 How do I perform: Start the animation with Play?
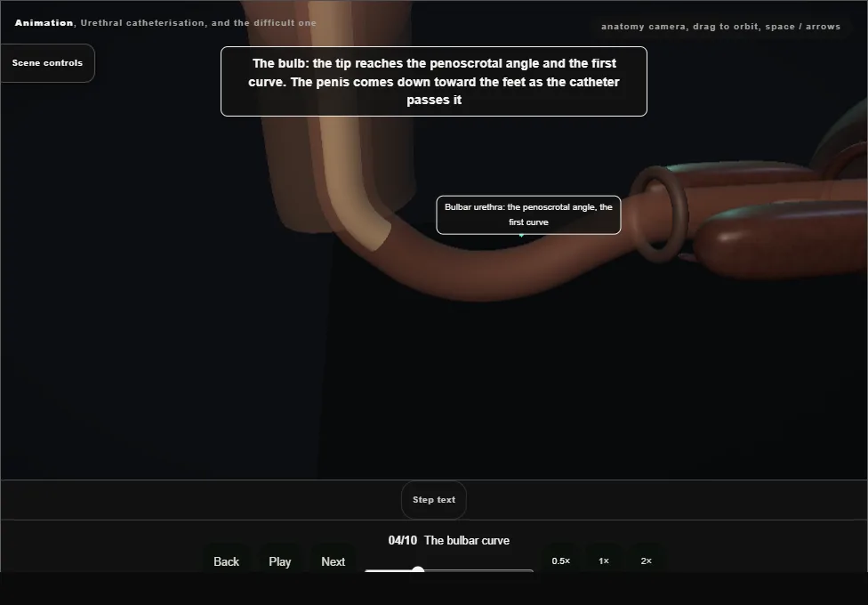[x=280, y=561]
